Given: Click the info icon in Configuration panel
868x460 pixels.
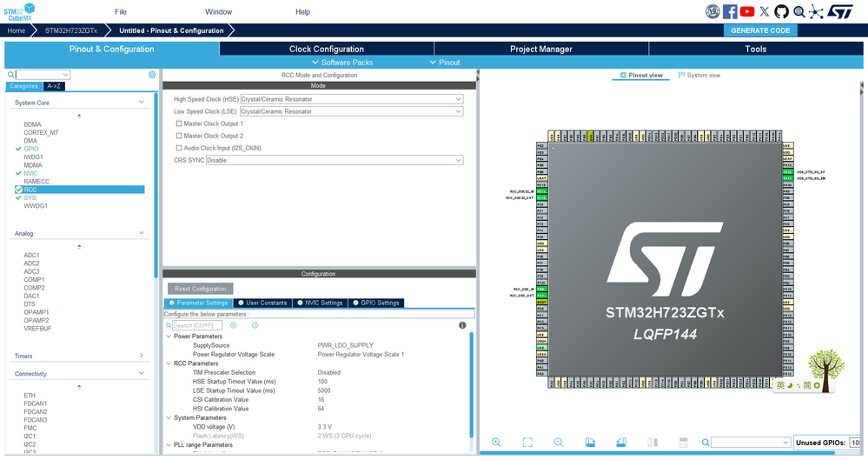Looking at the screenshot, I should pos(462,324).
